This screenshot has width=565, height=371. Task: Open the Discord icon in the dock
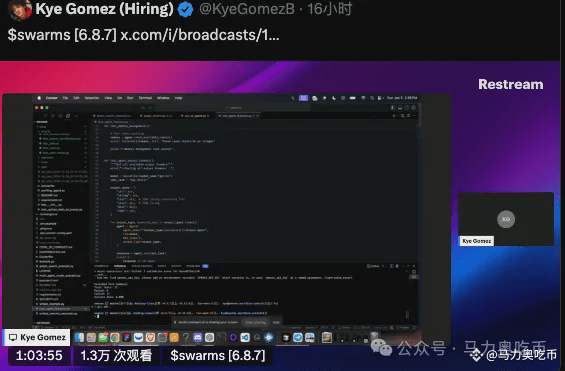[197, 338]
